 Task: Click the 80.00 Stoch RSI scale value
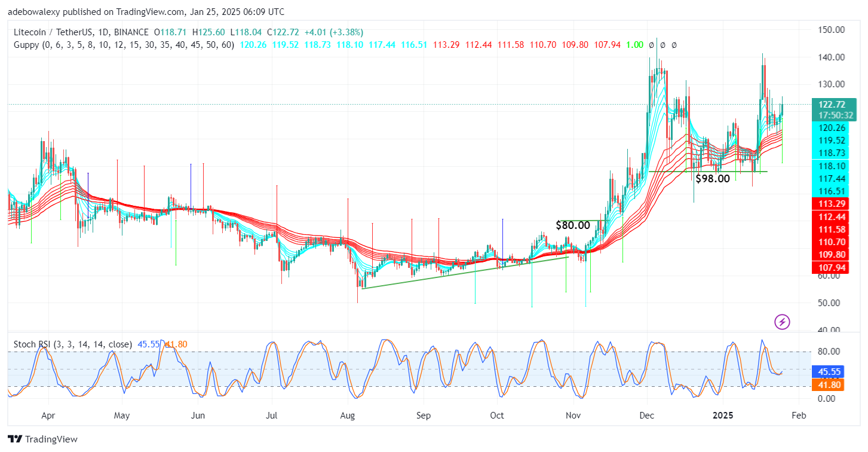[829, 351]
